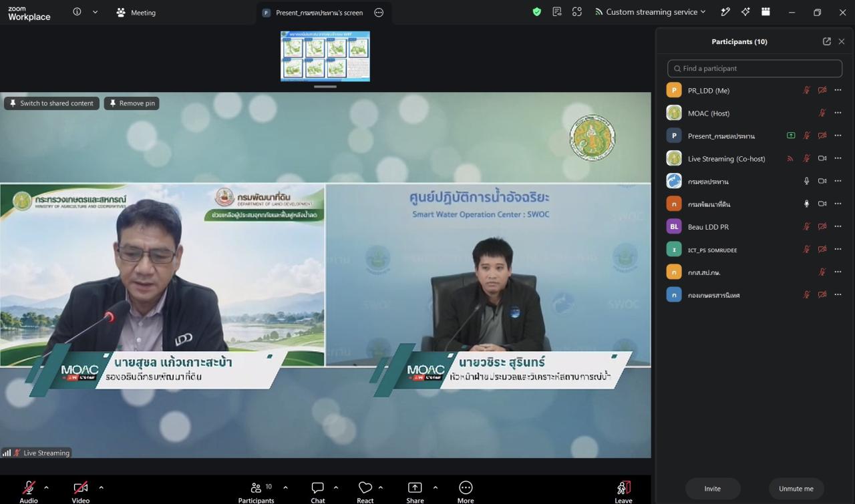The height and width of the screenshot is (504, 855).
Task: Click the green encryption shield icon
Action: click(537, 12)
